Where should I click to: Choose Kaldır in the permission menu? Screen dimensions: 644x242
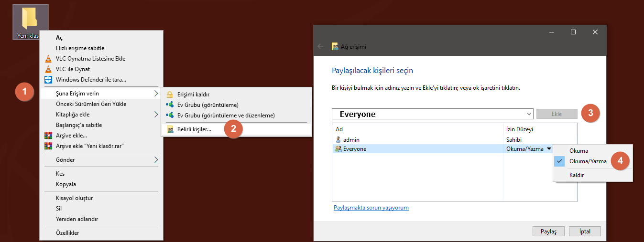(x=593, y=175)
